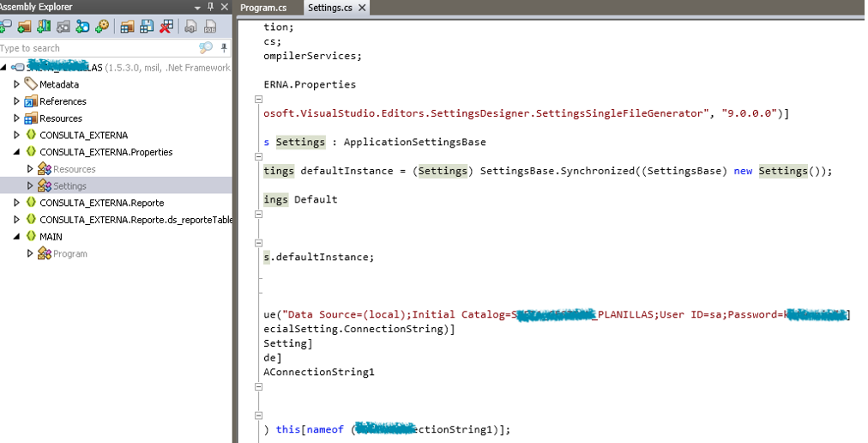Open the Assembly Explorer window options dropdown
Viewport: 868px width, 443px height.
click(197, 8)
